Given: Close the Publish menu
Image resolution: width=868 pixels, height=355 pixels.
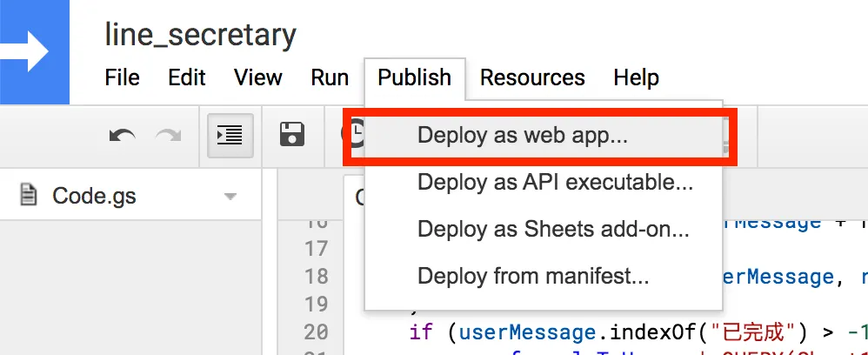Looking at the screenshot, I should point(415,77).
